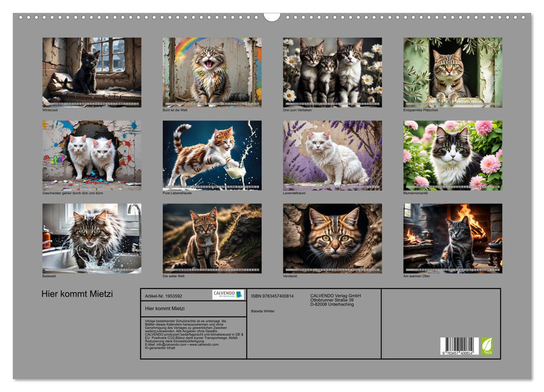Click the CALVENDO logo
The height and width of the screenshot is (392, 544).
pyautogui.click(x=228, y=295)
